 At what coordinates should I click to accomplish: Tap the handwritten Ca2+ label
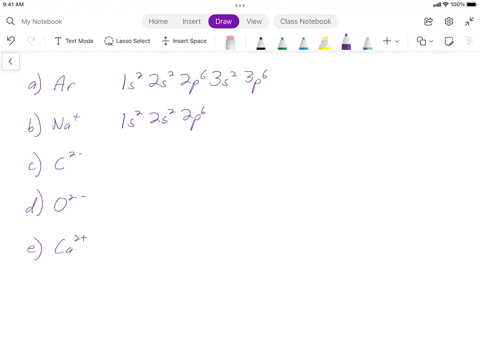[70, 245]
